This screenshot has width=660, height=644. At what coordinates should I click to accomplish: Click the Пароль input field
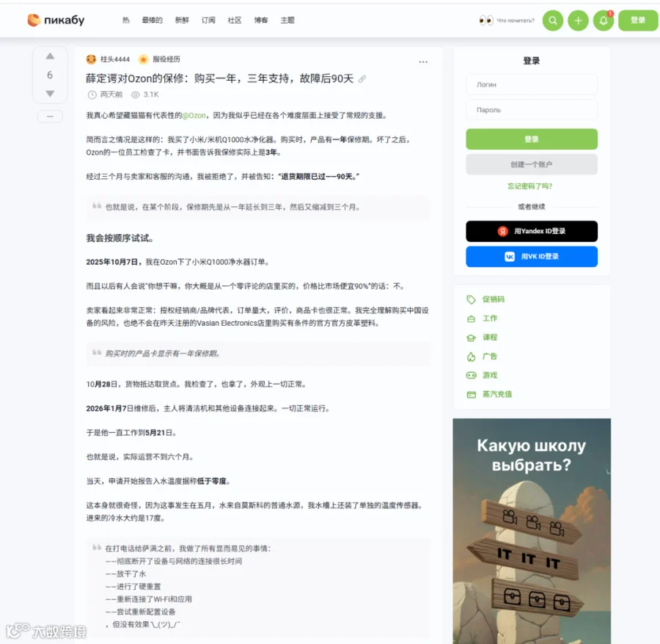[532, 110]
